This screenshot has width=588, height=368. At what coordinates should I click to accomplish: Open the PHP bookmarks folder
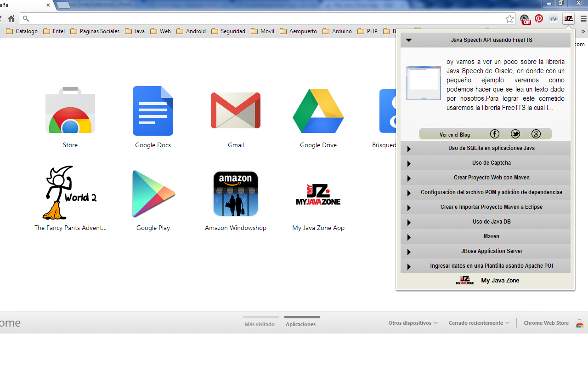(367, 31)
